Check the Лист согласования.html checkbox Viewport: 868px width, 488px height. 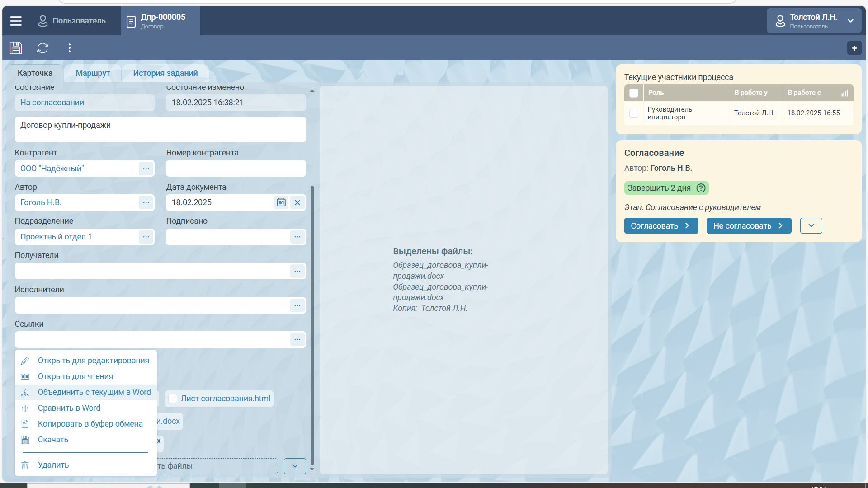tap(173, 399)
